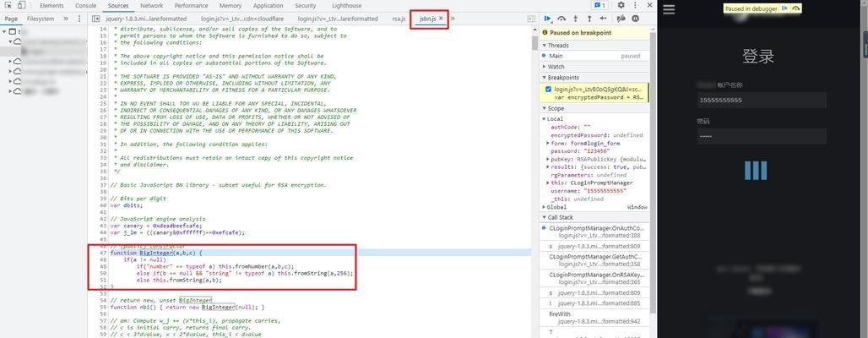Image resolution: width=868 pixels, height=338 pixels.
Task: Select the Filesystem navigator tab
Action: tap(41, 19)
